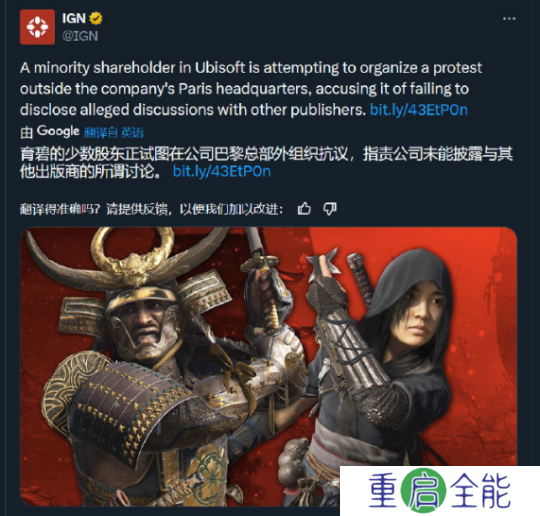
Task: Click the English tweet text about Ubisoft
Action: pos(251,89)
